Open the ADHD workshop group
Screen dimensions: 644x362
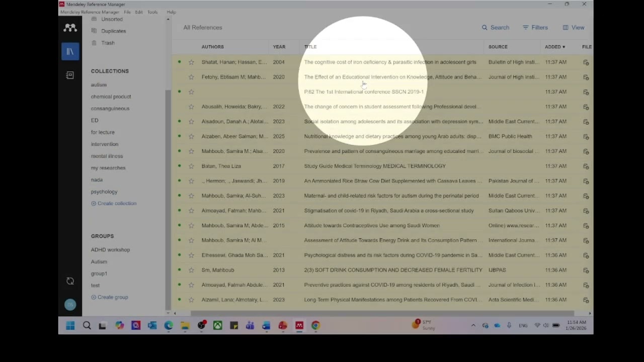point(110,250)
